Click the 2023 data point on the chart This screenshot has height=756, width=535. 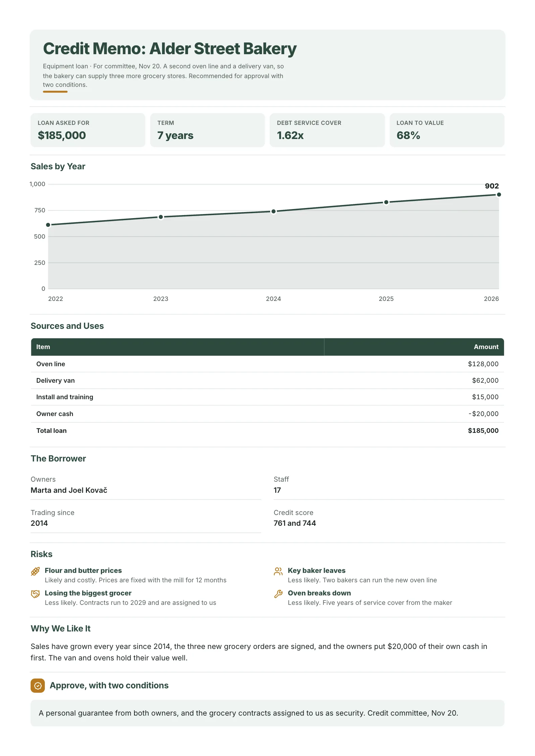point(161,217)
